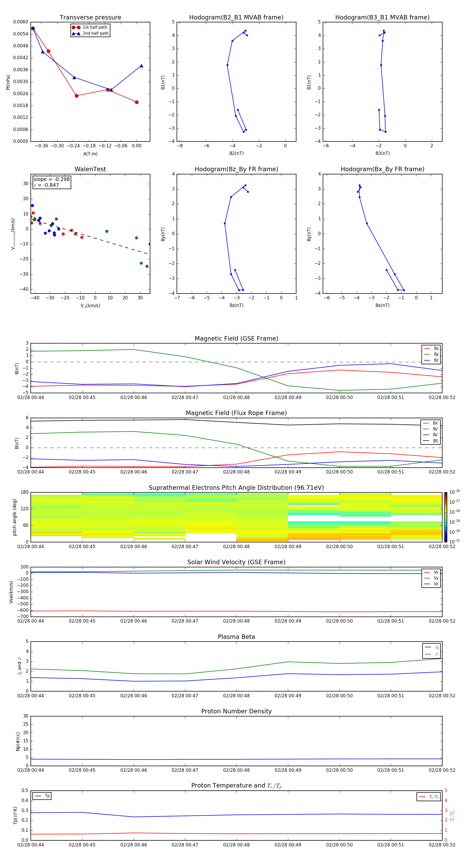Screen dimensions: 473x868
Task: Click the 'Hodogram(B3_B1 MVAB frame)' title
Action: coord(382,17)
